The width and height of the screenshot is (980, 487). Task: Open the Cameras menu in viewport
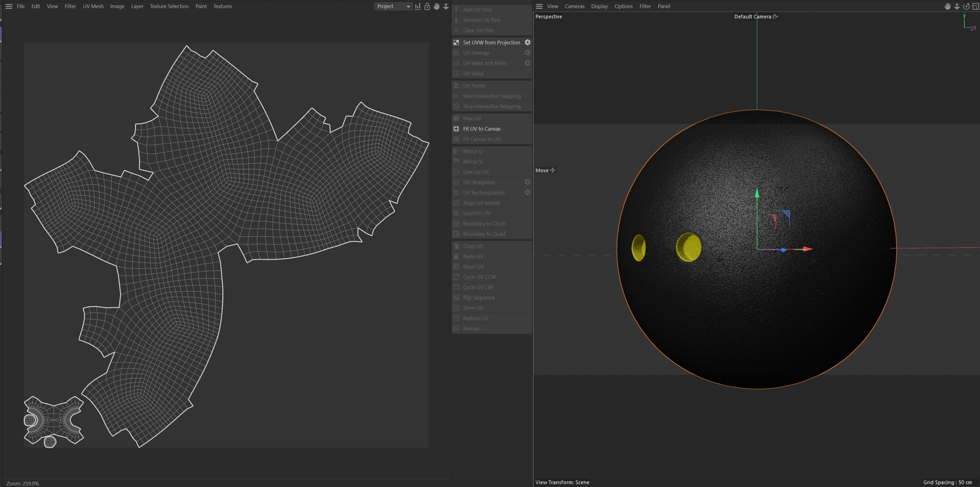575,7
